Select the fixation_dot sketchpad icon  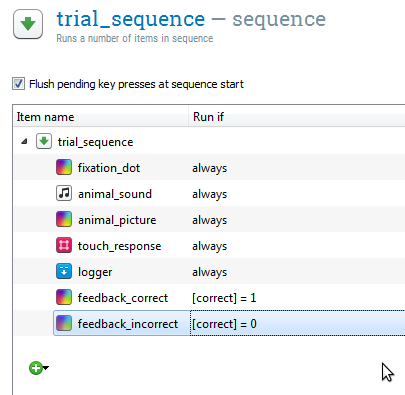64,167
